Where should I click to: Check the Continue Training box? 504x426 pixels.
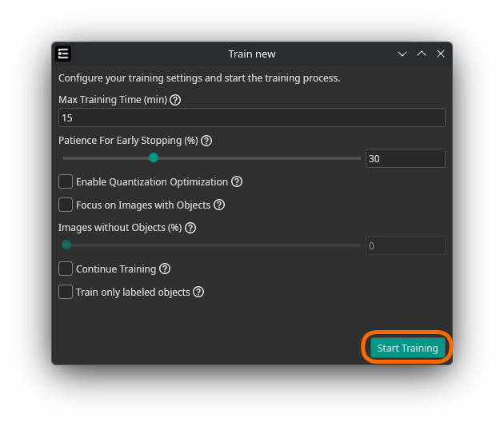[66, 269]
